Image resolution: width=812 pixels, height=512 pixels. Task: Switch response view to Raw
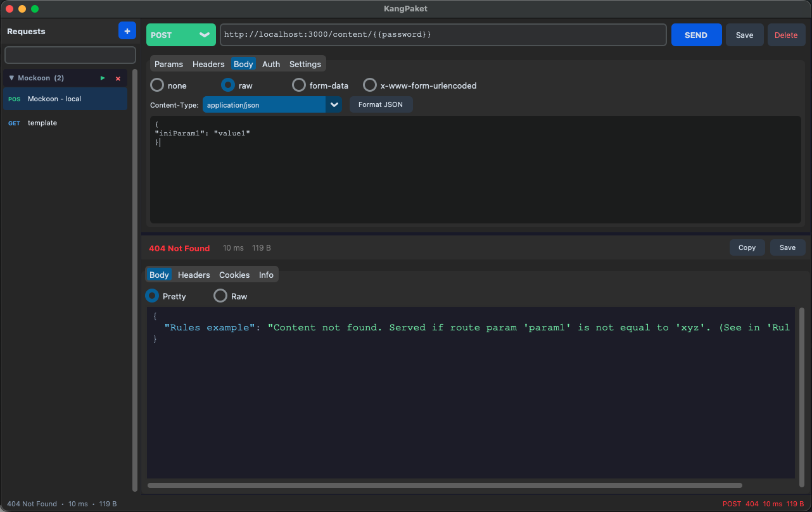click(x=220, y=296)
